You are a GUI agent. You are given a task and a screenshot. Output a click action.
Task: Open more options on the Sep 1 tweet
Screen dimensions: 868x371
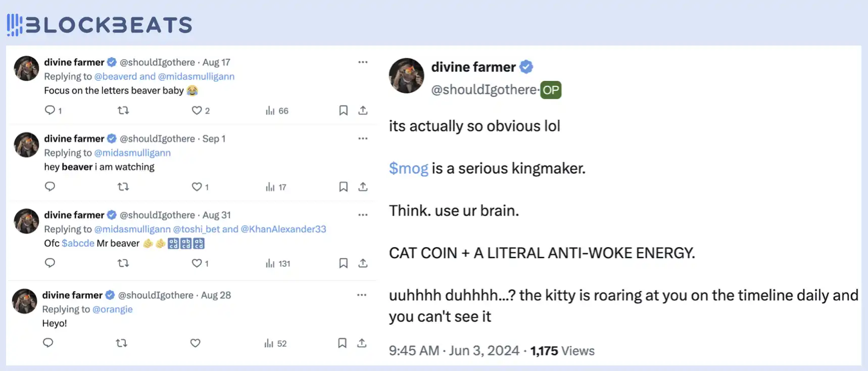point(363,138)
